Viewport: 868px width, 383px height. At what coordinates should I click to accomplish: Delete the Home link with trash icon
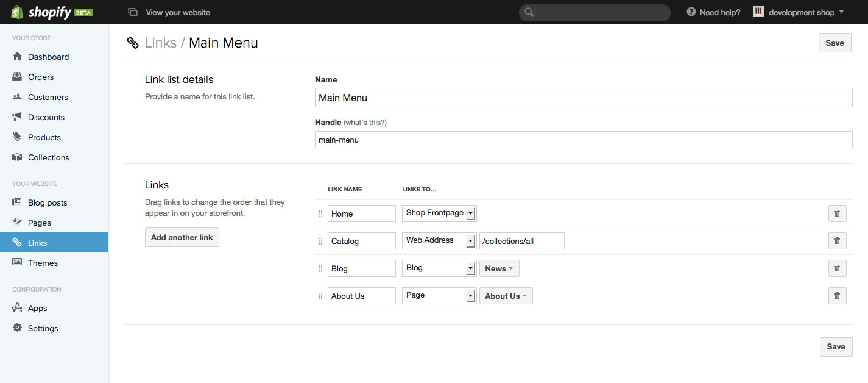(x=837, y=213)
